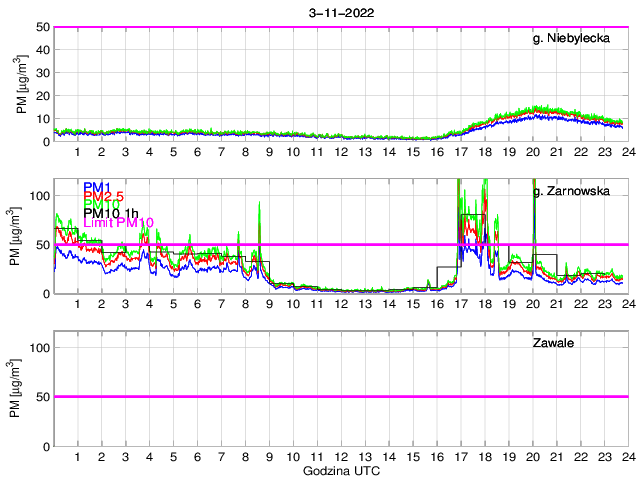Click the top chart's PM y-axis label
This screenshot has height=480, width=640.
[x=22, y=84]
